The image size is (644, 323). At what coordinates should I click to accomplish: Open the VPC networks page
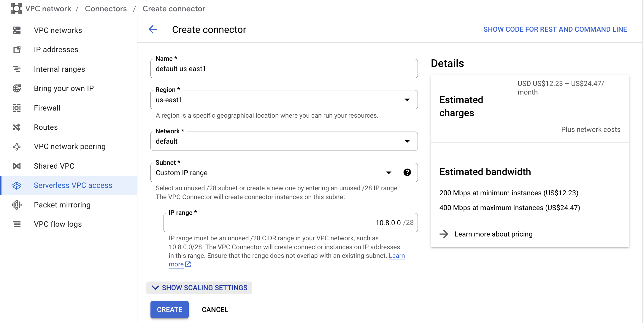click(58, 30)
